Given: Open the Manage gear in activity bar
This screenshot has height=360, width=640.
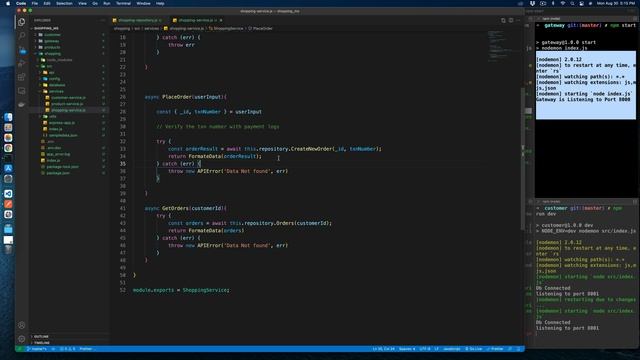Looking at the screenshot, I should pyautogui.click(x=21, y=339).
